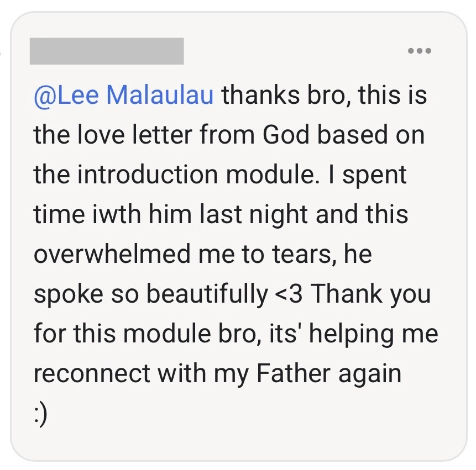The image size is (476, 470).
Task: Click the word "beautifully" in the comment
Action: click(207, 294)
